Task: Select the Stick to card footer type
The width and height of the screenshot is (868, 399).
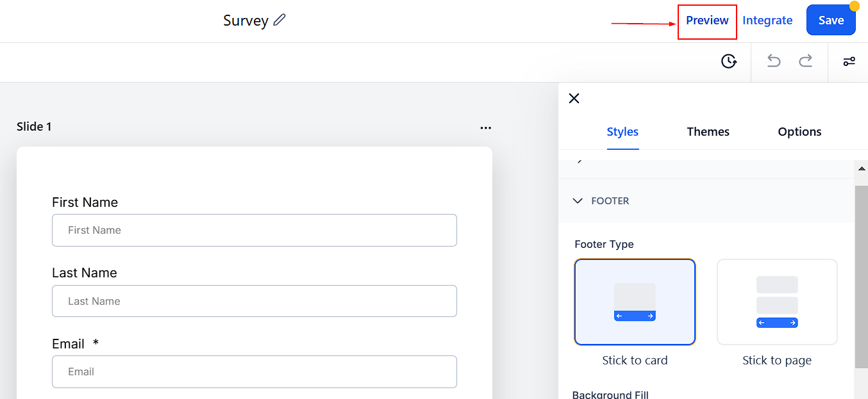Action: point(635,302)
